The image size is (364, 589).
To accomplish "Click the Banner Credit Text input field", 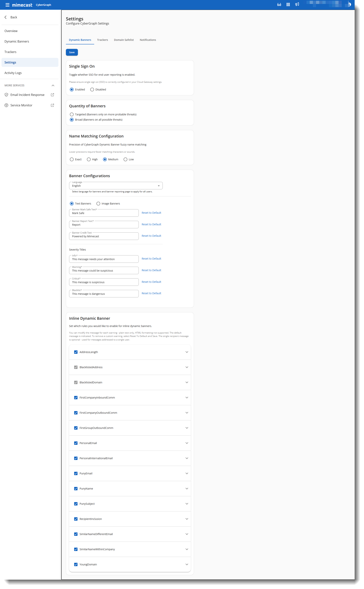I will coord(104,236).
